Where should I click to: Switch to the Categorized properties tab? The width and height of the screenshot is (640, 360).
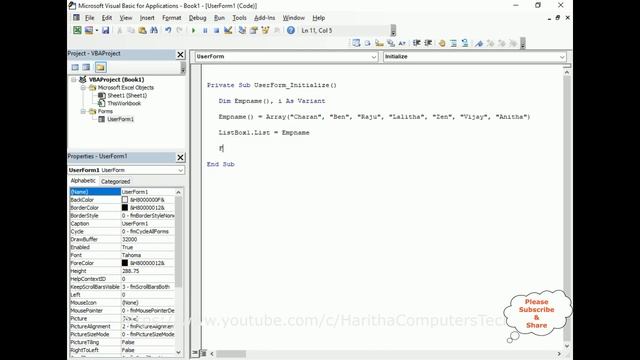pos(116,181)
